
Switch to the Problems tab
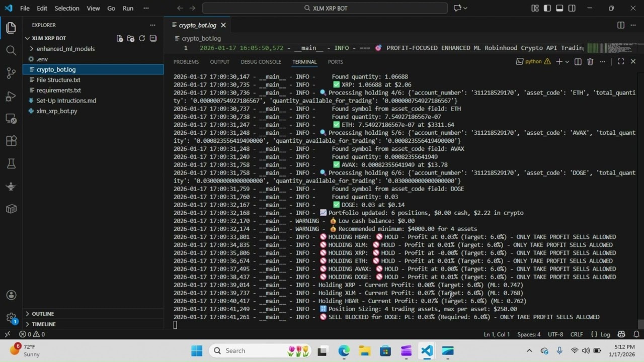click(x=186, y=62)
